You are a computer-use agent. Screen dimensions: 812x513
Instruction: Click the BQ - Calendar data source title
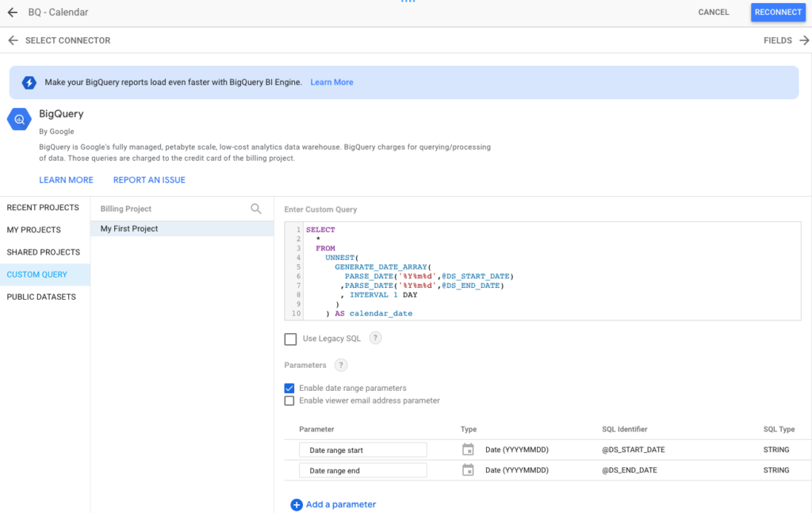58,12
